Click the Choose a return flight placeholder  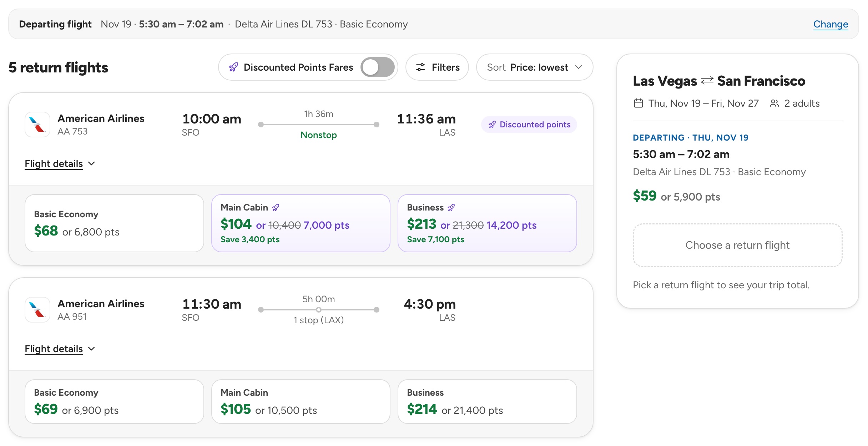pyautogui.click(x=737, y=245)
